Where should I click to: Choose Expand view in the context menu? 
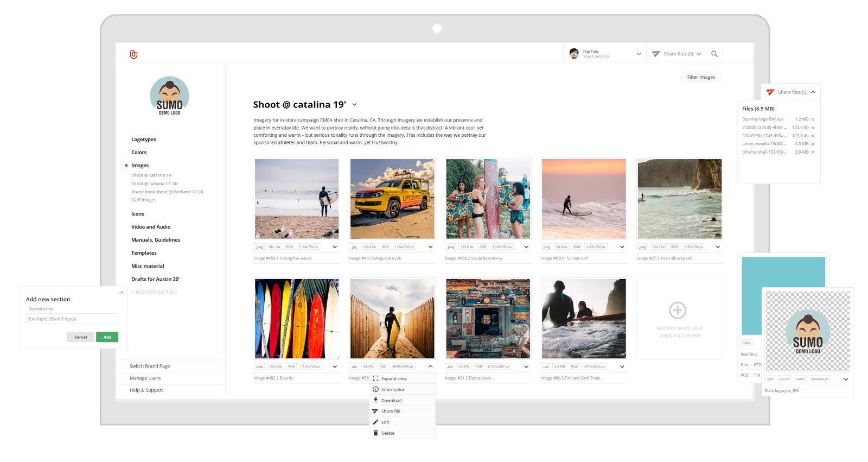tap(393, 378)
